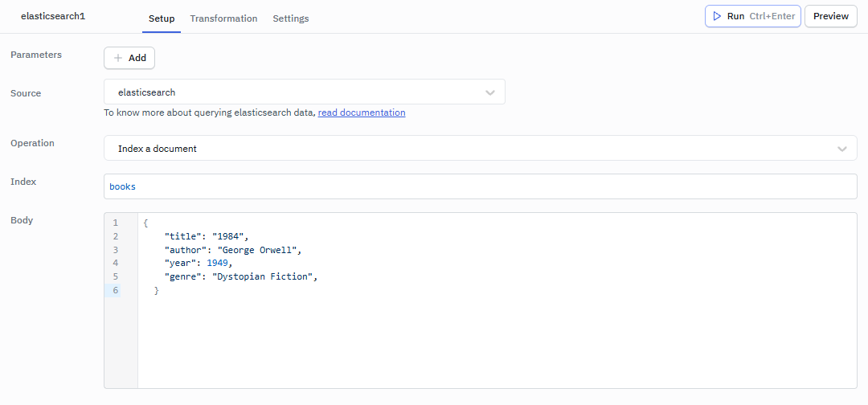Focus the Index field containing books

pos(480,186)
